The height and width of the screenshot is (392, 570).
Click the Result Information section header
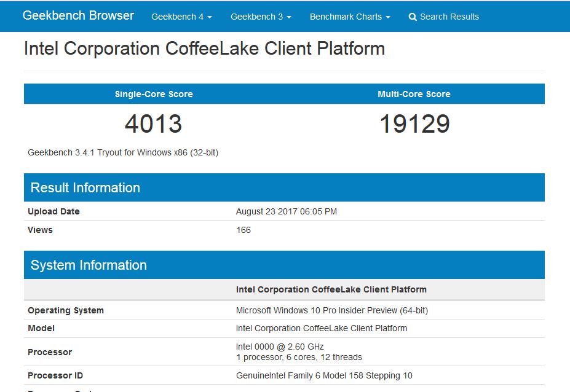coord(284,187)
